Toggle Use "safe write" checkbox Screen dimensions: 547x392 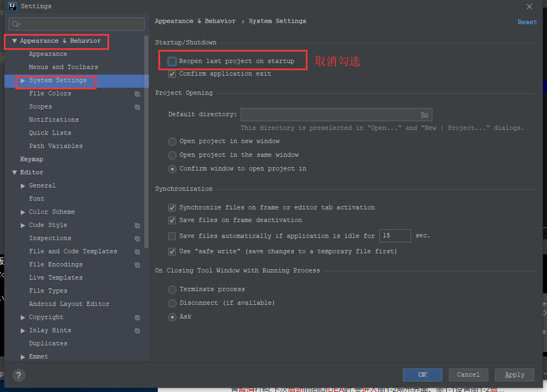coord(172,252)
